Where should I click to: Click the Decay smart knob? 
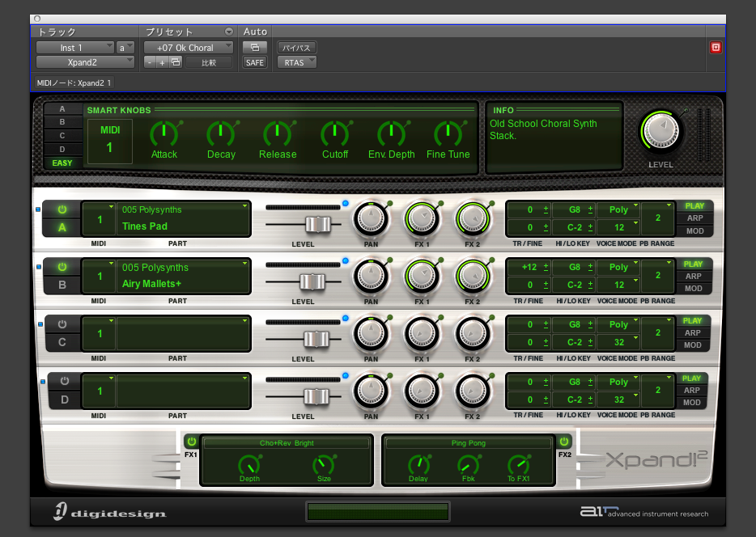click(221, 134)
